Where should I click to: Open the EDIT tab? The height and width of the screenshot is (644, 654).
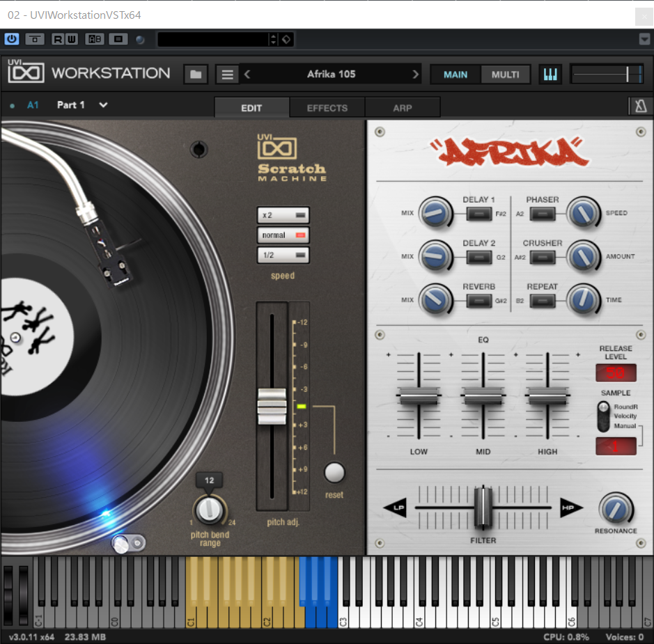pyautogui.click(x=251, y=108)
